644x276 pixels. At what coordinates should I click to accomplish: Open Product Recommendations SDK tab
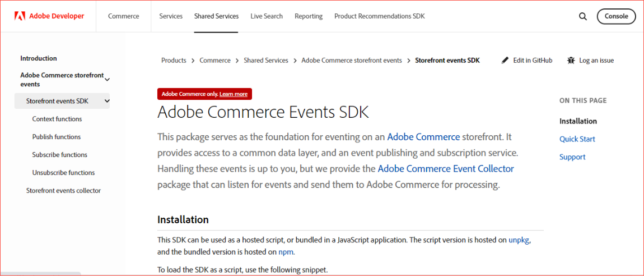point(379,16)
